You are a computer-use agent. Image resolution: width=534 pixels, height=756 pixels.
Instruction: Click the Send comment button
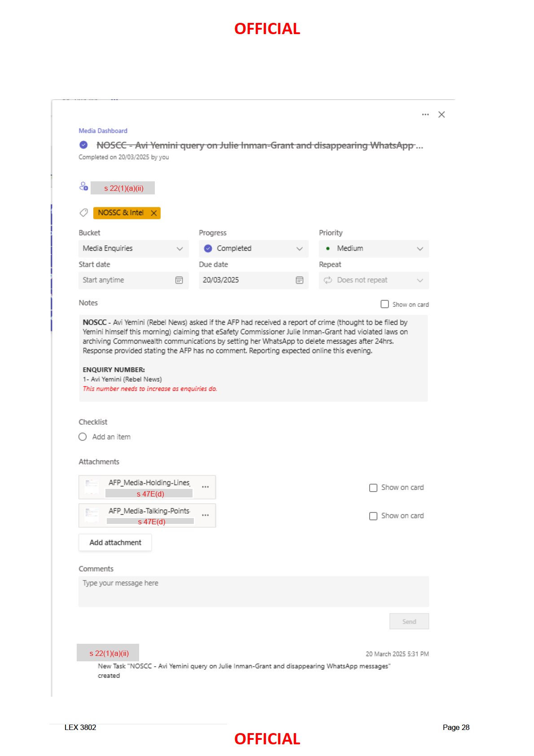click(x=409, y=621)
